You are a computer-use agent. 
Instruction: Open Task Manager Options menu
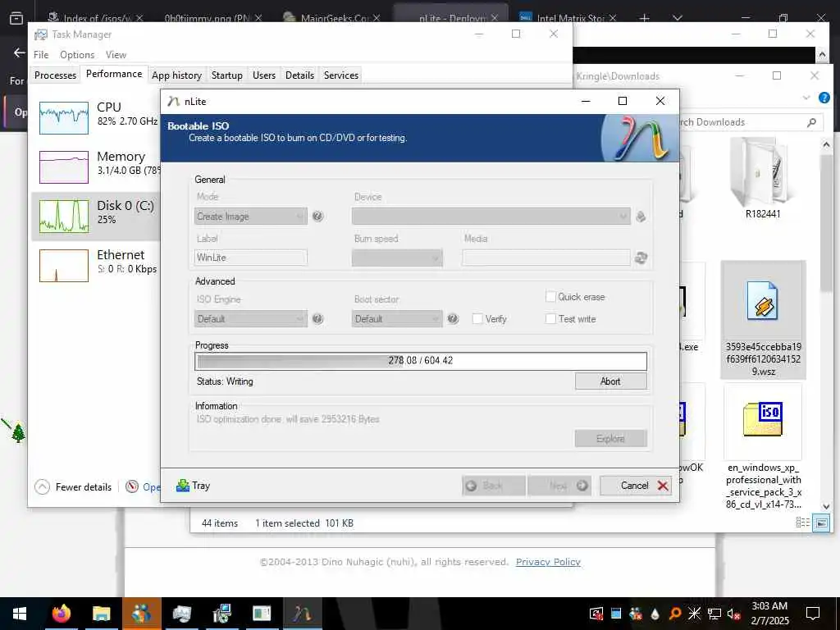(77, 55)
